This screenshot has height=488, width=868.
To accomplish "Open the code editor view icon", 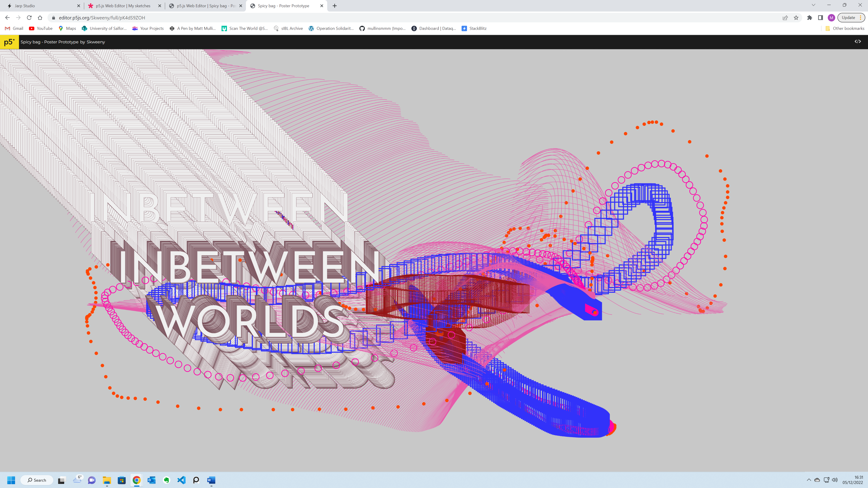I will point(858,41).
